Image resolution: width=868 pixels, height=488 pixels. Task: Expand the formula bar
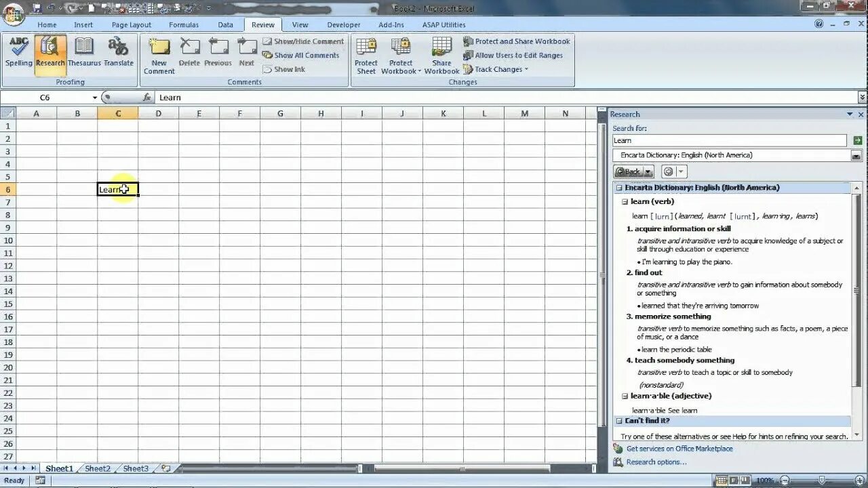click(862, 98)
